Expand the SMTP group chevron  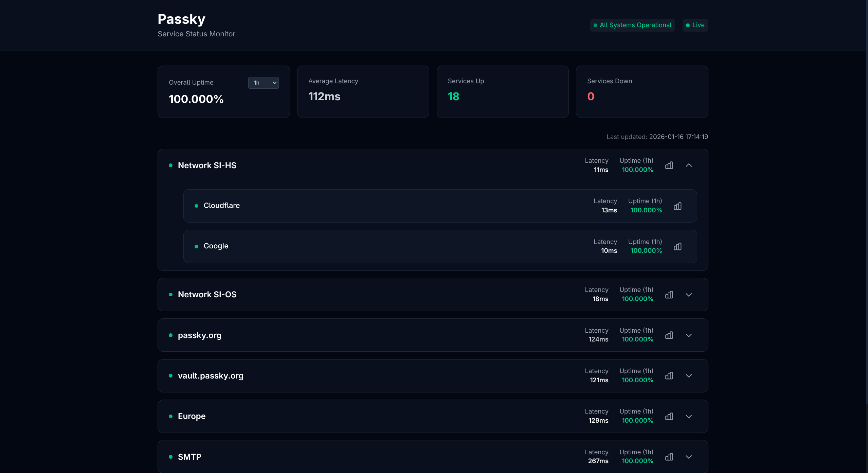click(689, 457)
